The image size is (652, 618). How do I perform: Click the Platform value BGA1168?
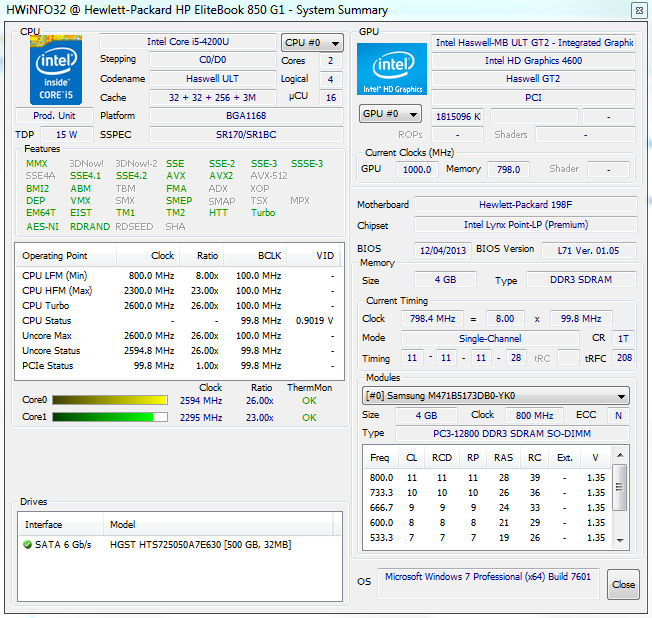[246, 116]
